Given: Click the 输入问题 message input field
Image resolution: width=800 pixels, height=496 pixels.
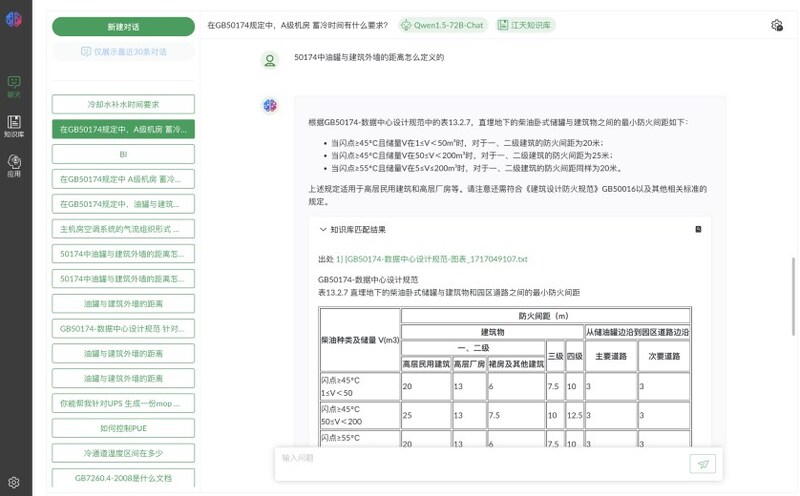Looking at the screenshot, I should pos(480,458).
